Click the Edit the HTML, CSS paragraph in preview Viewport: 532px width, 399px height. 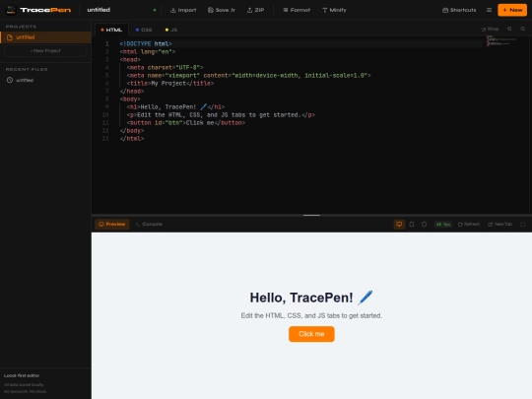coord(311,315)
